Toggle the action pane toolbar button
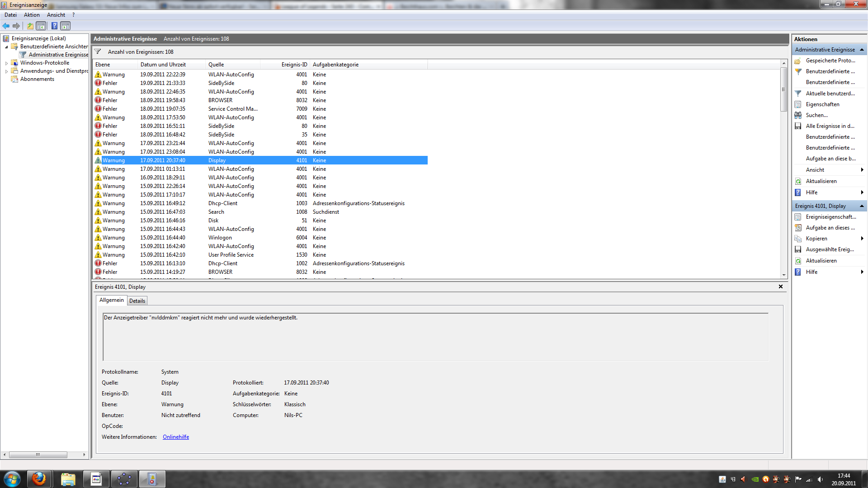868x488 pixels. [66, 26]
